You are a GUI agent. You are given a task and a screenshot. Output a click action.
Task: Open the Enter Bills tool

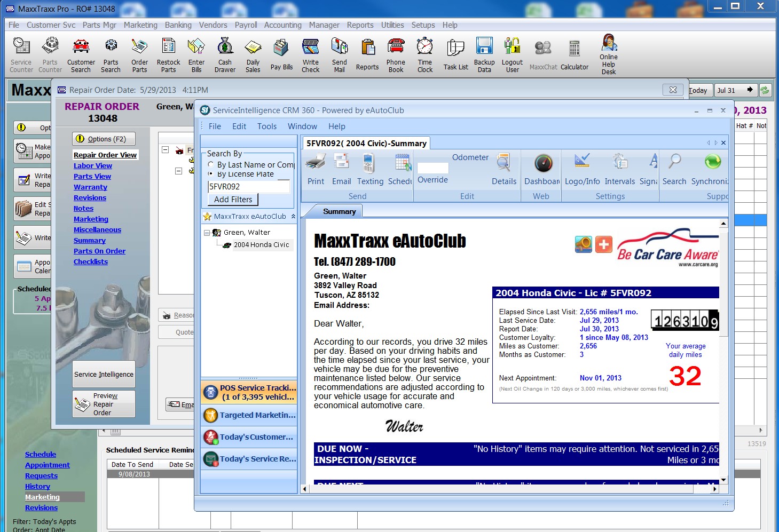coord(196,55)
